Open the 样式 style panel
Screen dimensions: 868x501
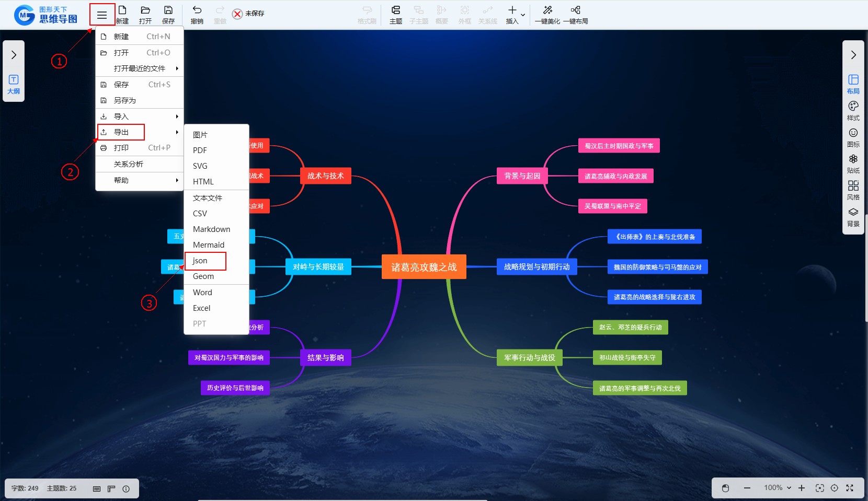click(x=853, y=110)
